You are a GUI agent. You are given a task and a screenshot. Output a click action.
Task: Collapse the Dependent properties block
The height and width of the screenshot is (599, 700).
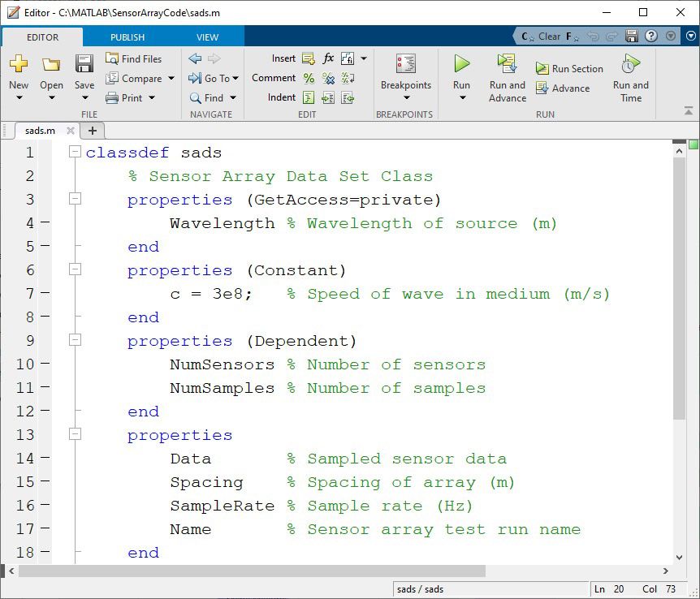75,340
